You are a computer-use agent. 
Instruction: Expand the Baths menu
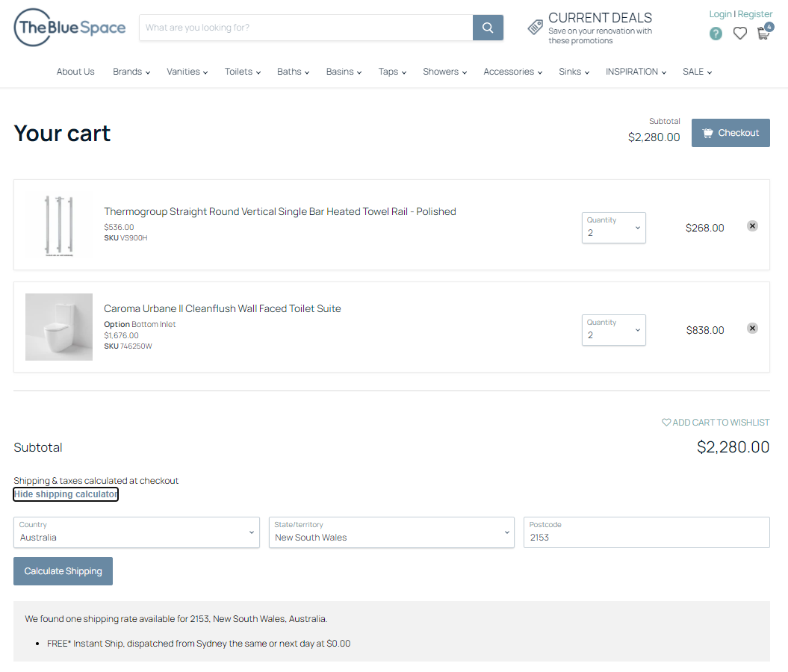click(293, 72)
